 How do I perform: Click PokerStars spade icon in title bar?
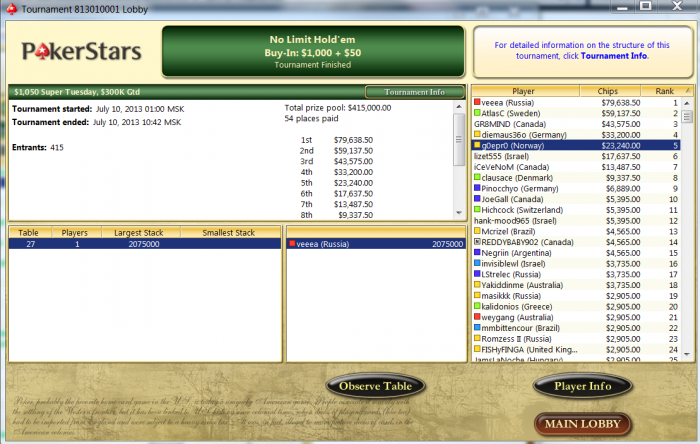tap(12, 9)
